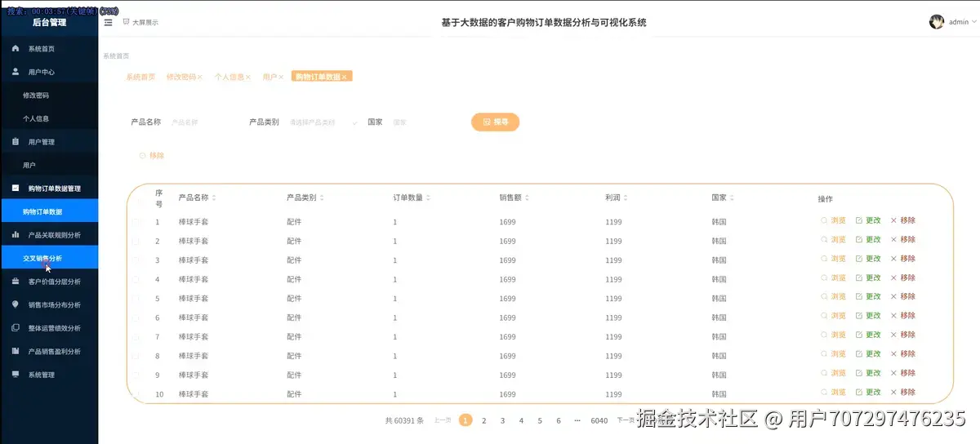Click the pagination ellipsis to jump ahead

coord(577,420)
